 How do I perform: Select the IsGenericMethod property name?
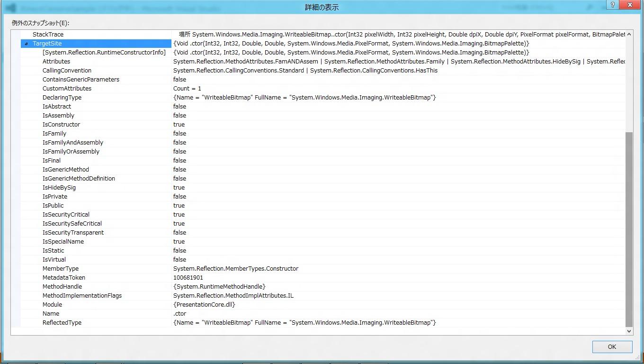[66, 170]
